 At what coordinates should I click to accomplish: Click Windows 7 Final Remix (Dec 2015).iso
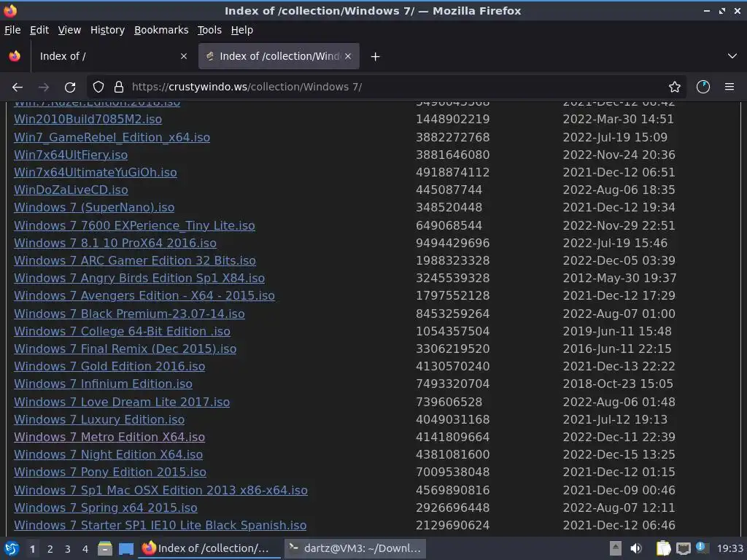click(125, 349)
